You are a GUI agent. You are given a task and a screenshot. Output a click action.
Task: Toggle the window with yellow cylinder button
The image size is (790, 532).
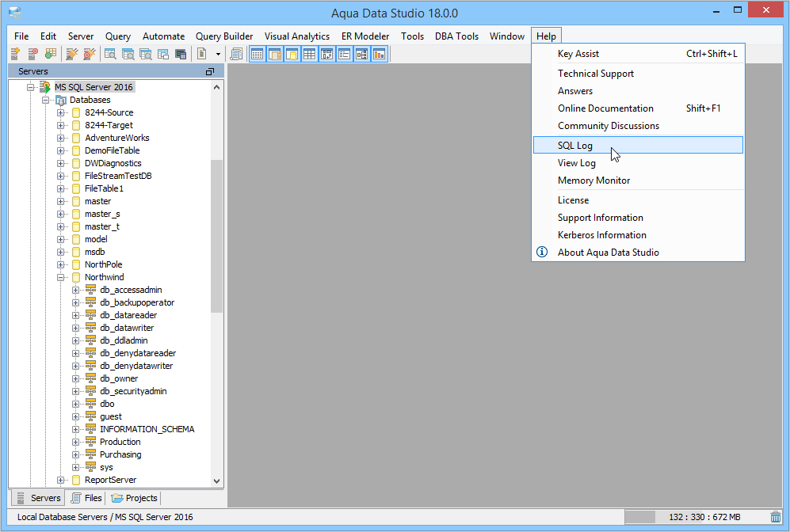(292, 54)
